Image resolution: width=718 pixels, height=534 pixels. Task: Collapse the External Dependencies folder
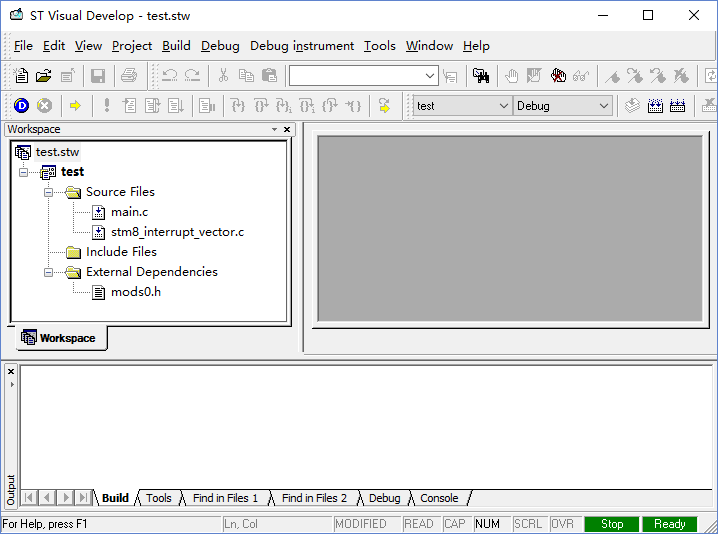pyautogui.click(x=48, y=272)
